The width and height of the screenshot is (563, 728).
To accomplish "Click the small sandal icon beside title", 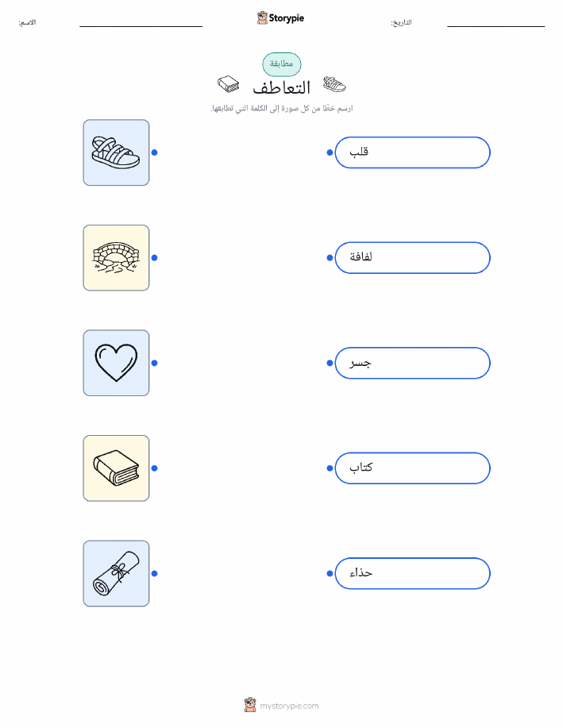I will pos(334,84).
